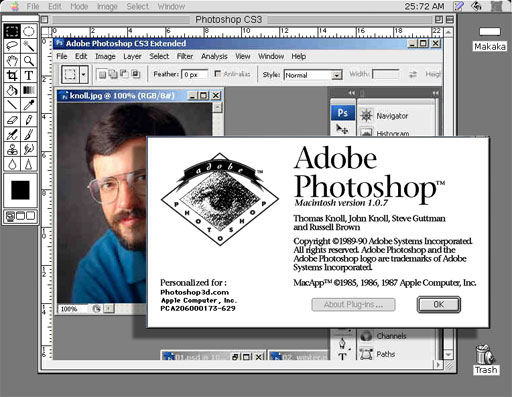Open the Trash on the desktop
The height and width of the screenshot is (397, 512).
(486, 359)
